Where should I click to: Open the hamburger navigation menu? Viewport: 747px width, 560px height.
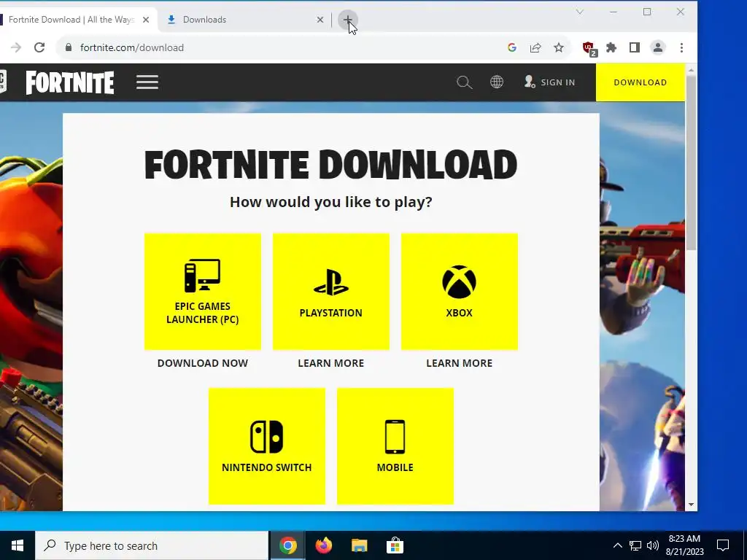tap(147, 82)
